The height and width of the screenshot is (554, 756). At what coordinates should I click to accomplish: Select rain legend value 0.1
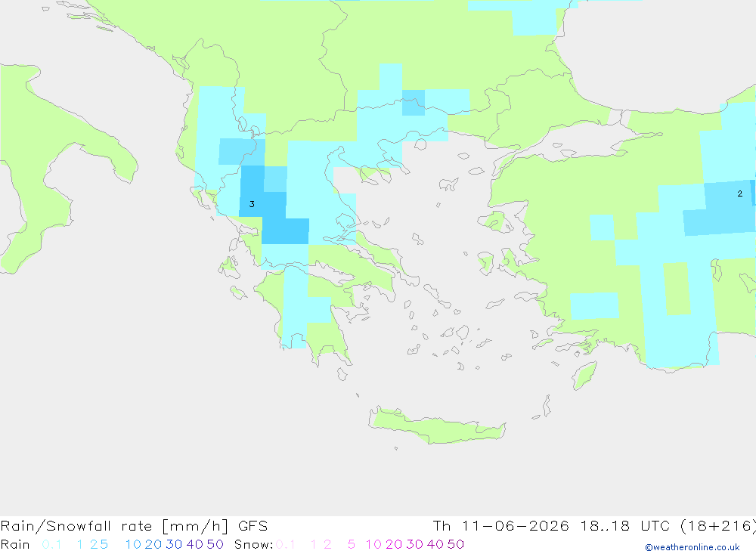(x=51, y=544)
